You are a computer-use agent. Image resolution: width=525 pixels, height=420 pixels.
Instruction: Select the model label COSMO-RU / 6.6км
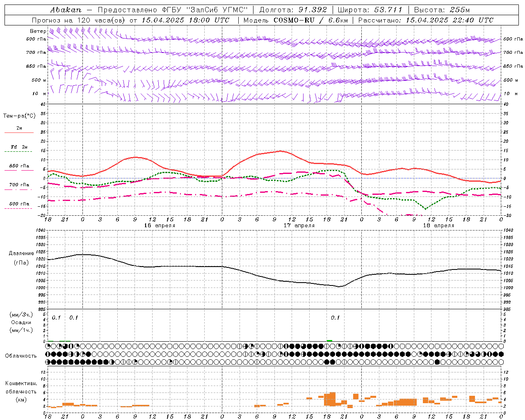(x=310, y=20)
